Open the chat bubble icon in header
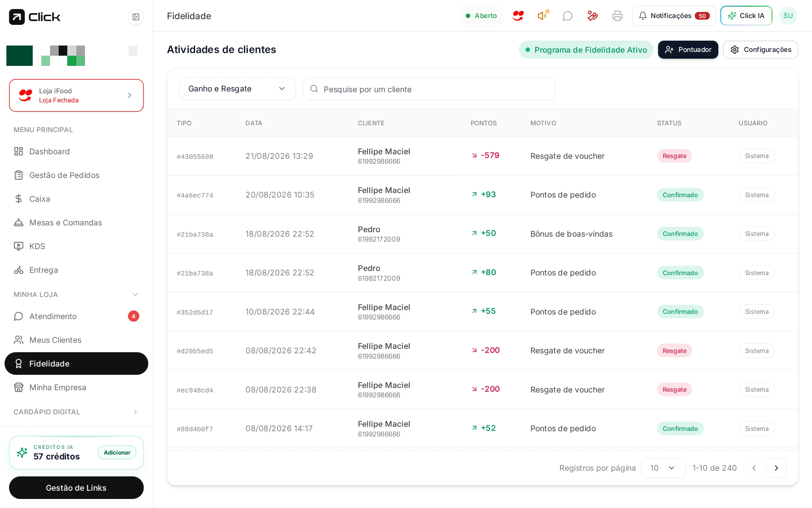This screenshot has width=812, height=508. 568,16
